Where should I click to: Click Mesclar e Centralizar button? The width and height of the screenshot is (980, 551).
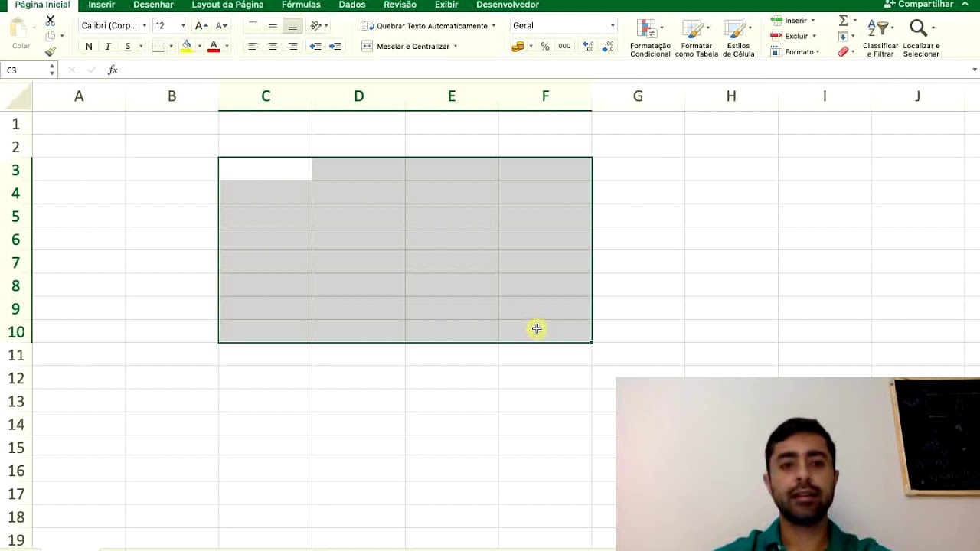[405, 47]
